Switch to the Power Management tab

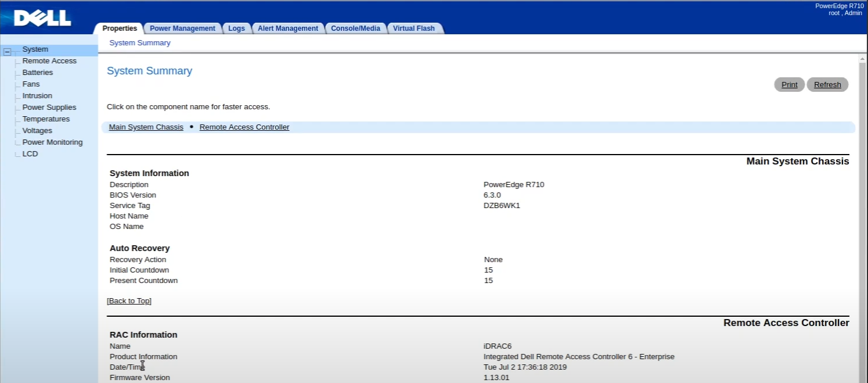tap(182, 28)
